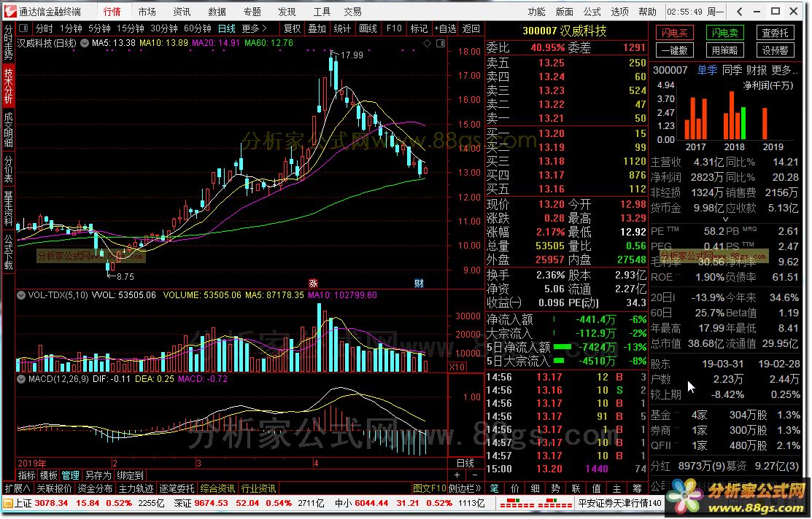The image size is (812, 519).
Task: Click 一键撤 button
Action: [674, 50]
